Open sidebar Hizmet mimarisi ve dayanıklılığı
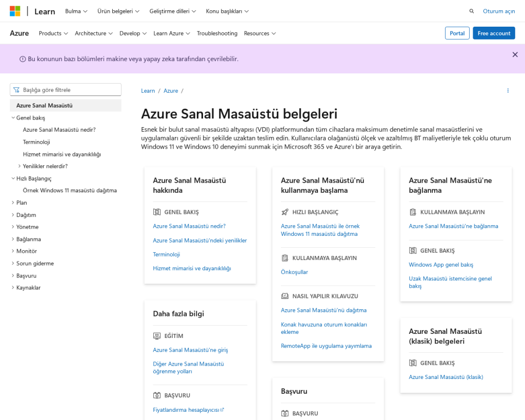 [x=62, y=154]
